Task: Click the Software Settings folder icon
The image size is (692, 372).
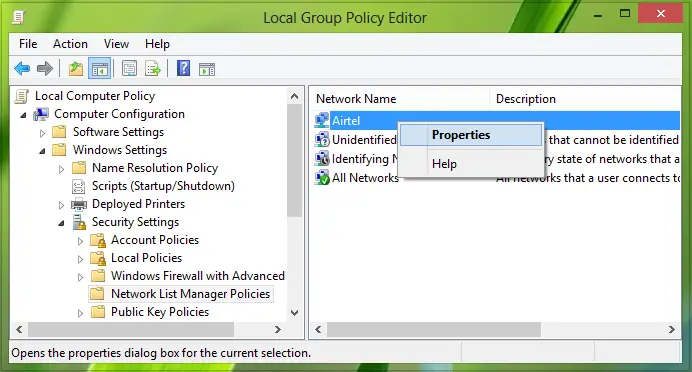Action: [59, 132]
